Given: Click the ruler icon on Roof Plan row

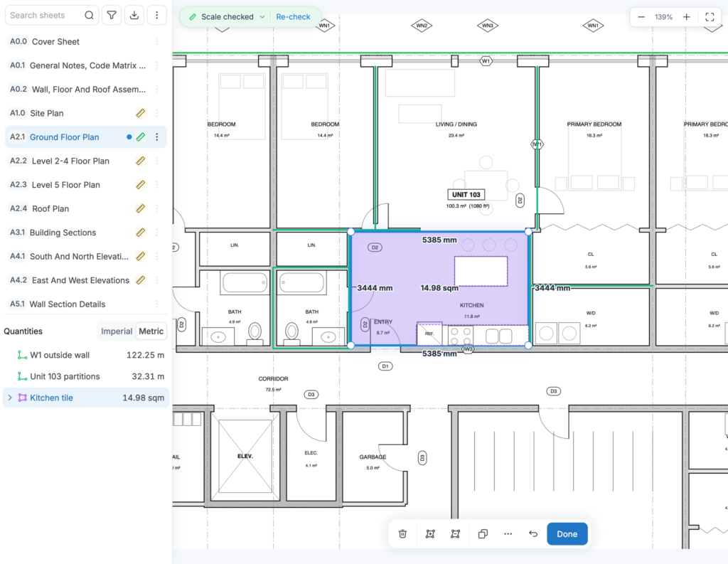Looking at the screenshot, I should pos(140,208).
